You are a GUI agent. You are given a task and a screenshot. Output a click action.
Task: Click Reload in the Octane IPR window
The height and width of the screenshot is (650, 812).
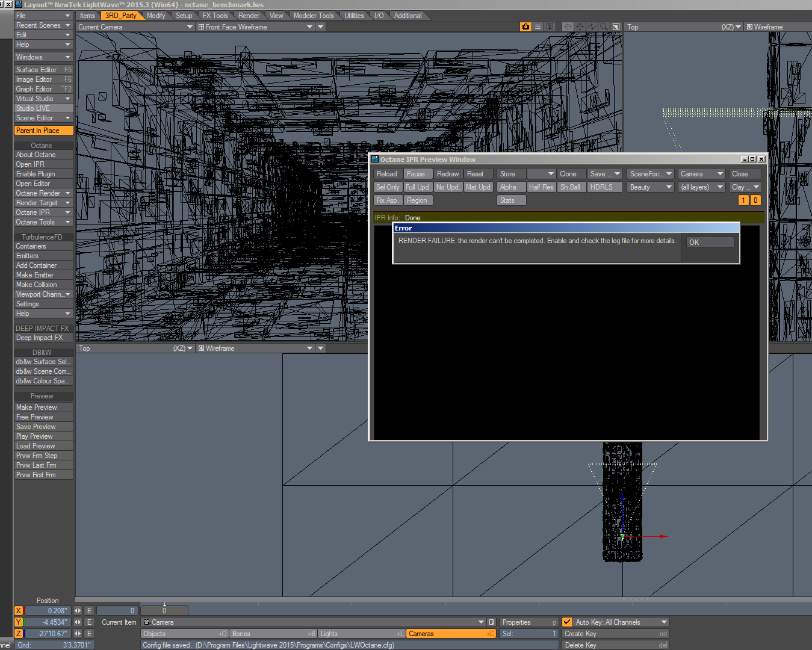[x=388, y=174]
